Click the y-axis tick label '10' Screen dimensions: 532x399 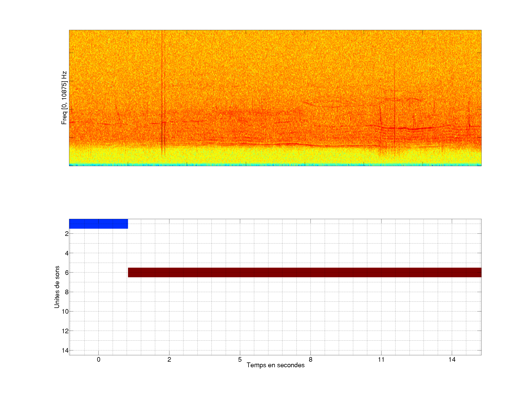click(65, 311)
